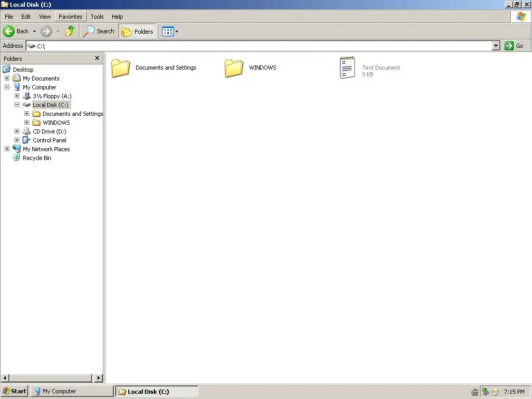Viewport: 532px width, 399px height.
Task: Click Local Disk (C:) taskbar button
Action: pos(157,391)
